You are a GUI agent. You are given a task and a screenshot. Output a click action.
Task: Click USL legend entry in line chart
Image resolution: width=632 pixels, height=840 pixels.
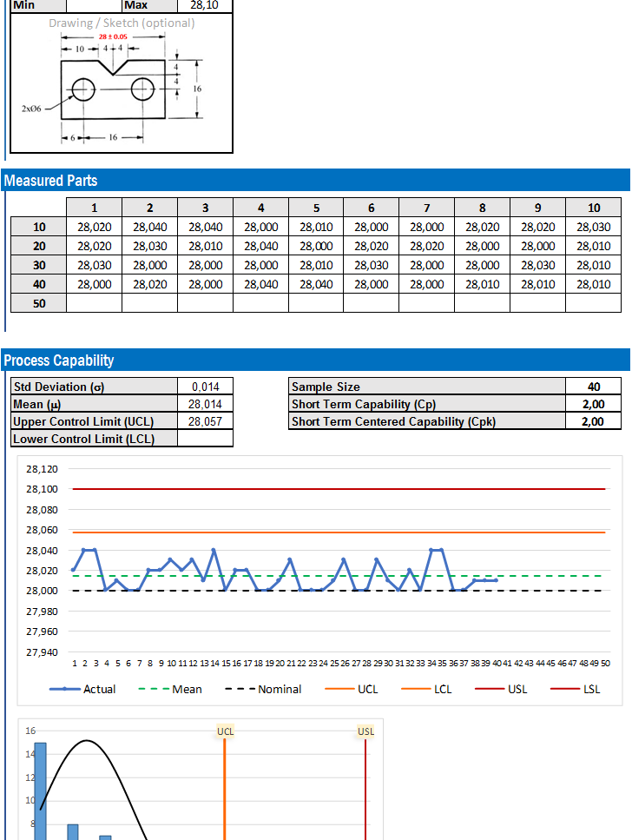click(x=501, y=689)
